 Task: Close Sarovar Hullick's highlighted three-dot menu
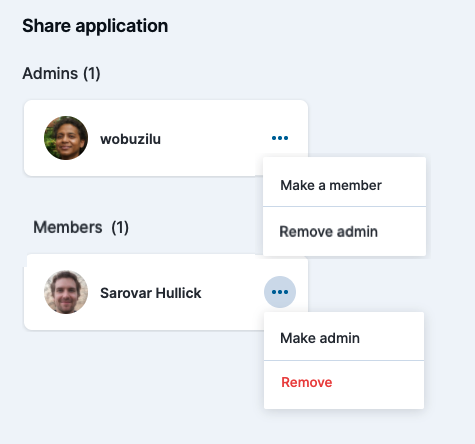[280, 292]
